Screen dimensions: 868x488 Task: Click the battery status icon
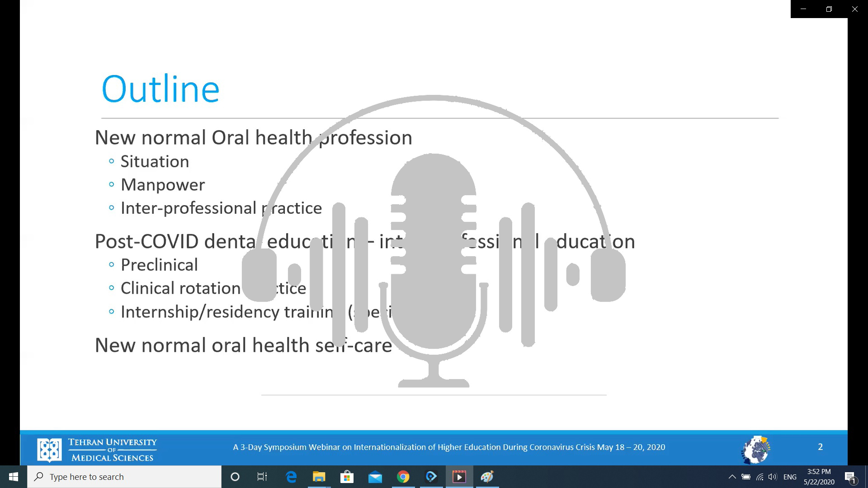(746, 477)
